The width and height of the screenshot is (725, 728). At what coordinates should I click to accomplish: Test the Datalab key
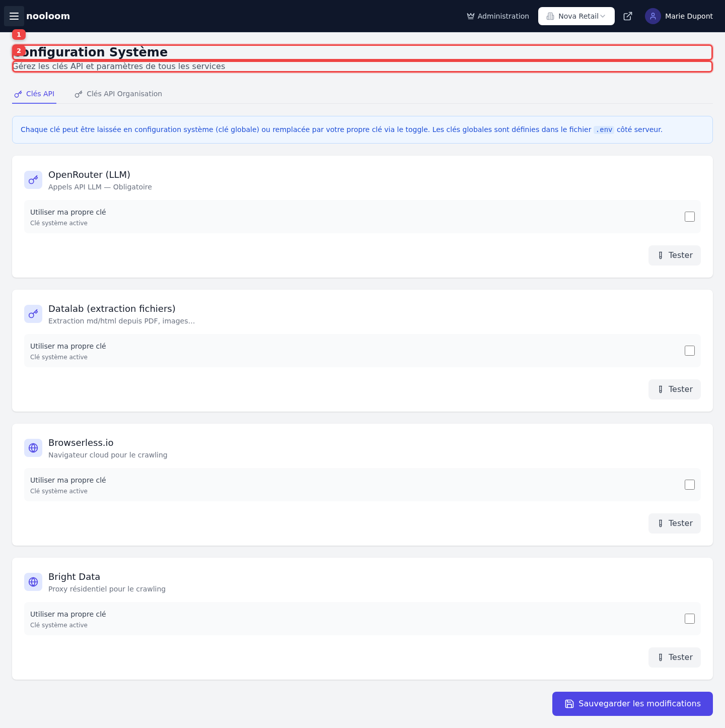(675, 389)
